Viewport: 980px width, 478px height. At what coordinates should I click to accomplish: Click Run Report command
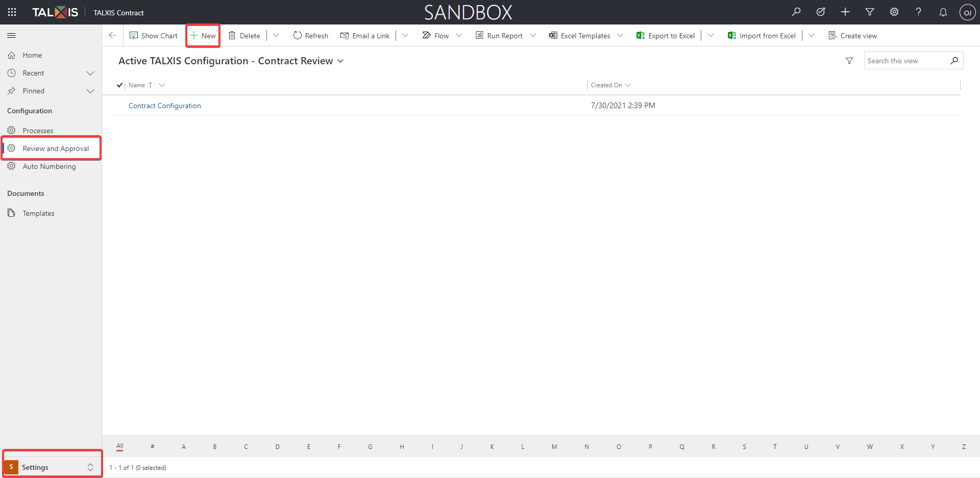[499, 36]
